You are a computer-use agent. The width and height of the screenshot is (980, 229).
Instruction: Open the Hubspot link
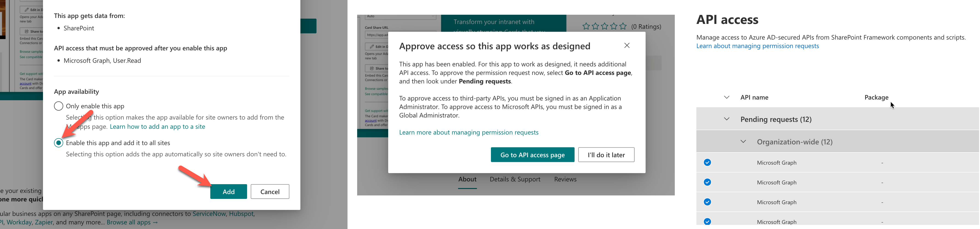(241, 214)
